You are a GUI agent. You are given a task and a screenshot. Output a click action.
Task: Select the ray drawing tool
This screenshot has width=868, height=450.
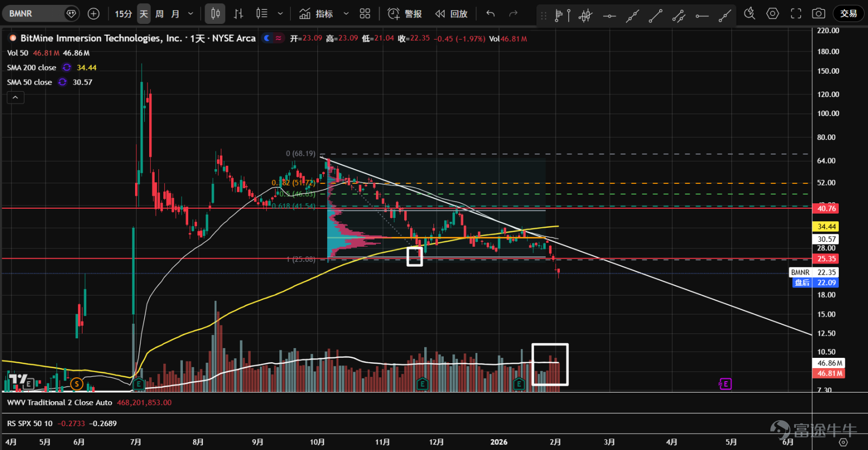[x=725, y=15]
